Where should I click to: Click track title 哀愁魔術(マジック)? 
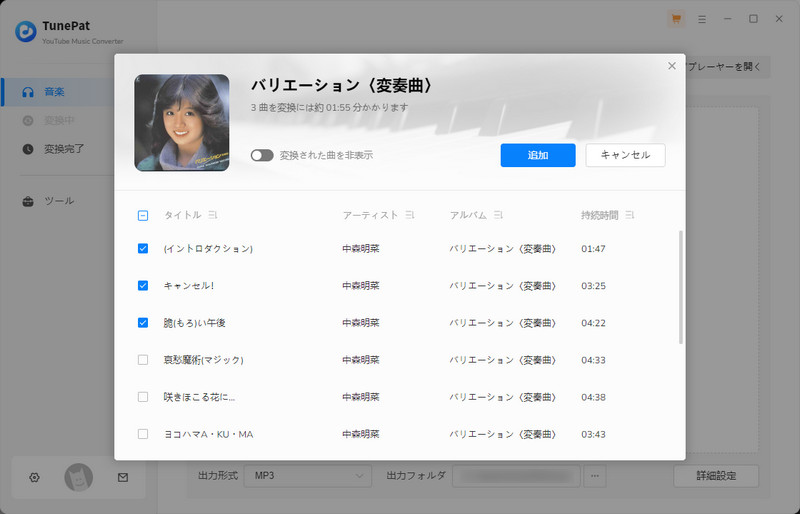(x=204, y=360)
